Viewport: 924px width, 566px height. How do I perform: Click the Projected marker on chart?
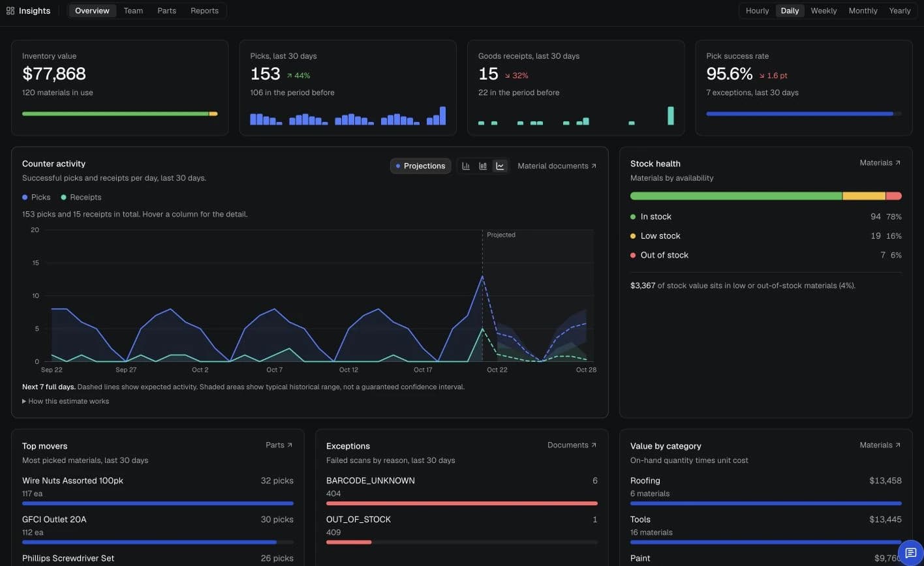501,235
